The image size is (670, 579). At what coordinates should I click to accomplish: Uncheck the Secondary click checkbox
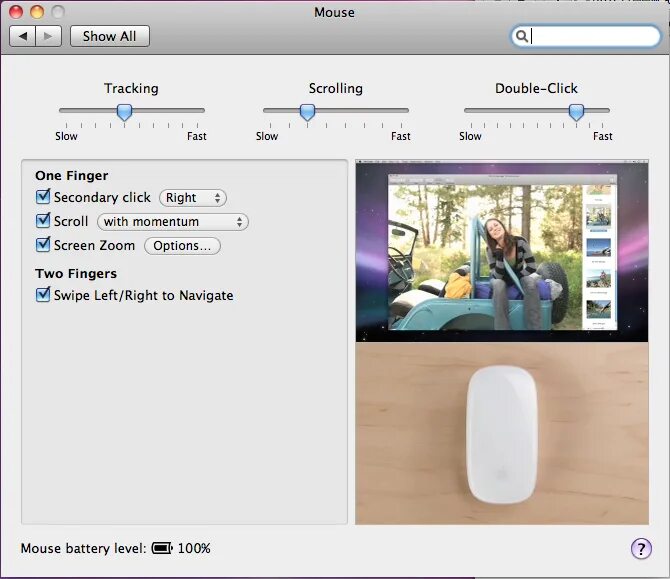click(43, 197)
